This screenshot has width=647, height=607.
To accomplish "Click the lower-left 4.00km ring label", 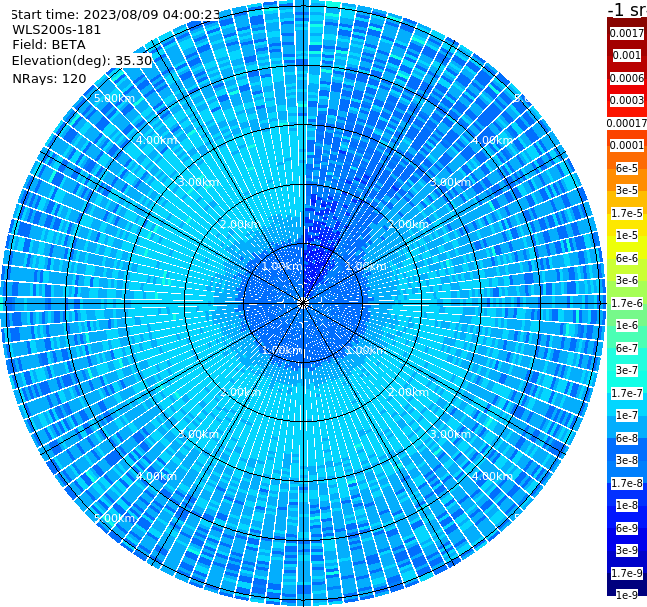I will coord(156,476).
